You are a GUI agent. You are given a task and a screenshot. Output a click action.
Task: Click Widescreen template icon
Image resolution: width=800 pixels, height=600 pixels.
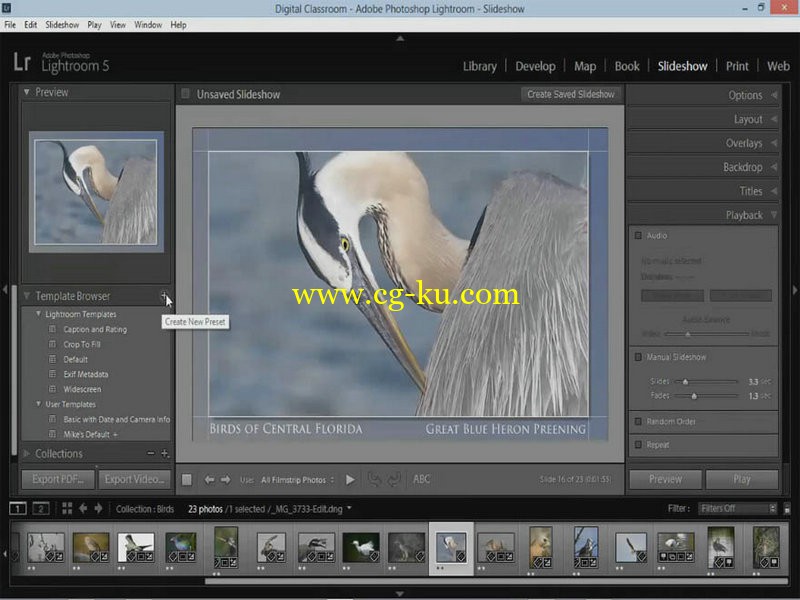pyautogui.click(x=52, y=389)
